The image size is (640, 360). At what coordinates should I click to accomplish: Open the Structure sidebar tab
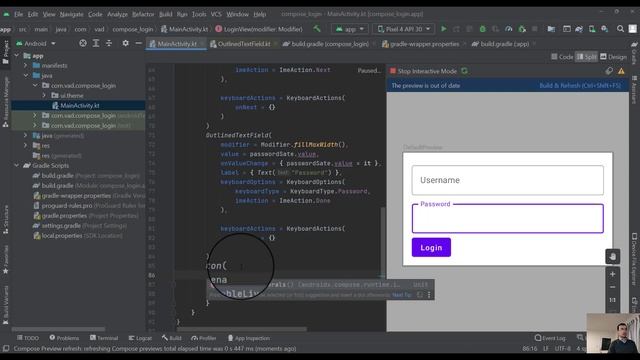pos(6,220)
